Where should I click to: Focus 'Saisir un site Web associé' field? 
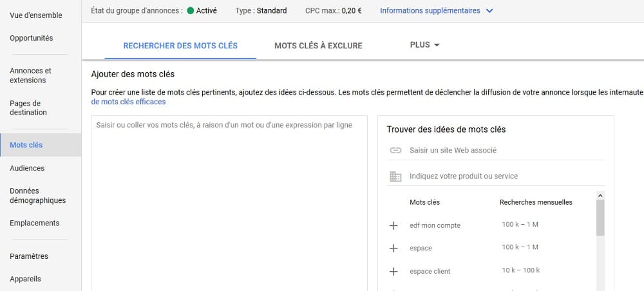pyautogui.click(x=507, y=150)
